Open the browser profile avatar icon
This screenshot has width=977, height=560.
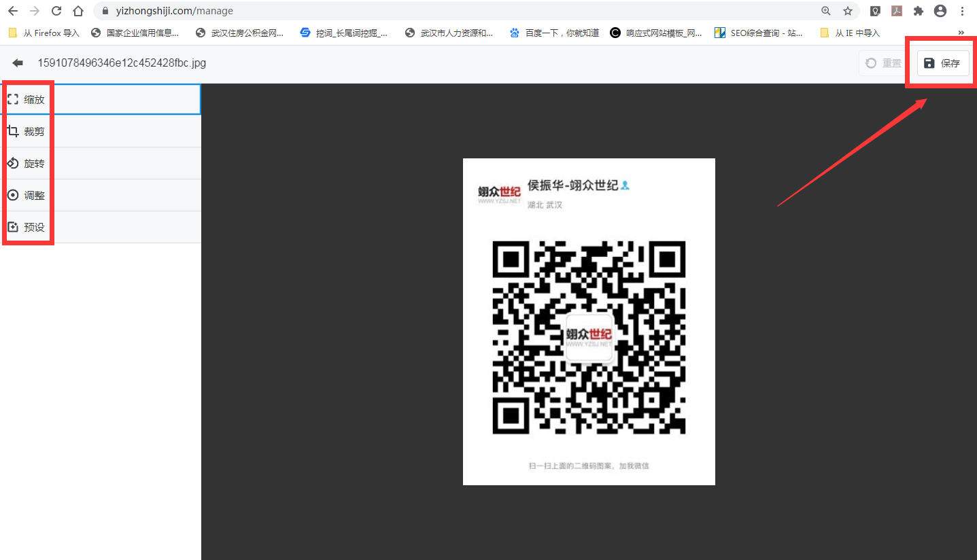(940, 11)
